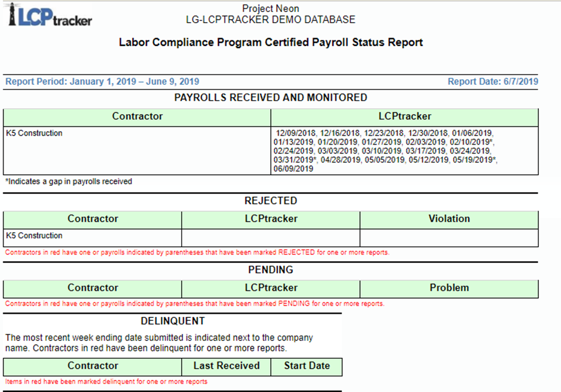Image resolution: width=561 pixels, height=392 pixels.
Task: Click K5 Construction in Rejected table
Action: pyautogui.click(x=34, y=236)
